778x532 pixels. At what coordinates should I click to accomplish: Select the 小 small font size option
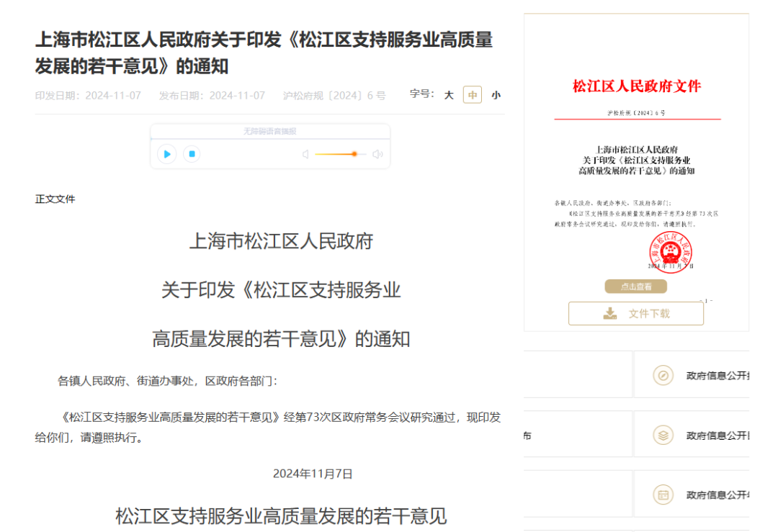[496, 94]
